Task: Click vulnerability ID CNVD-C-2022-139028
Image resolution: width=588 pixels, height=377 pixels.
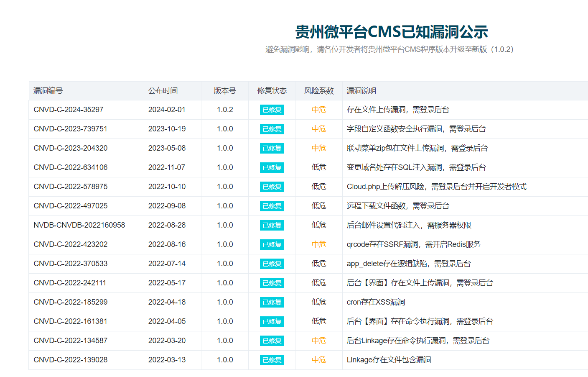Action: pos(71,360)
